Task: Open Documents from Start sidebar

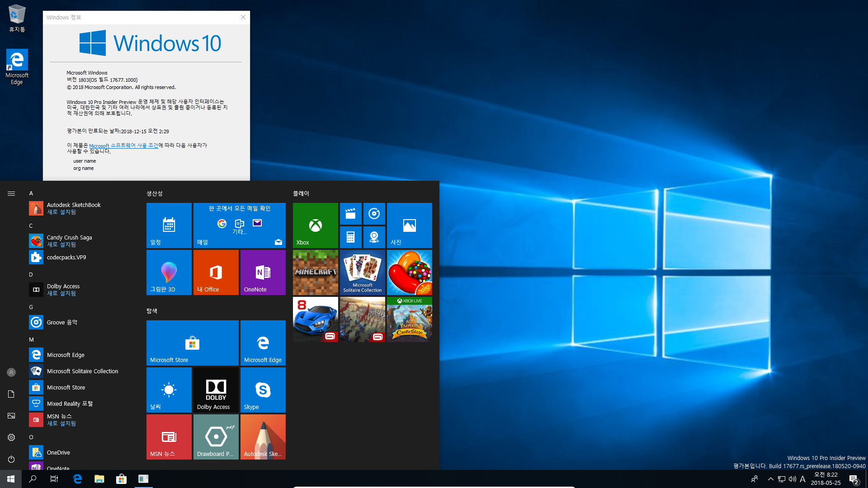Action: [x=11, y=394]
